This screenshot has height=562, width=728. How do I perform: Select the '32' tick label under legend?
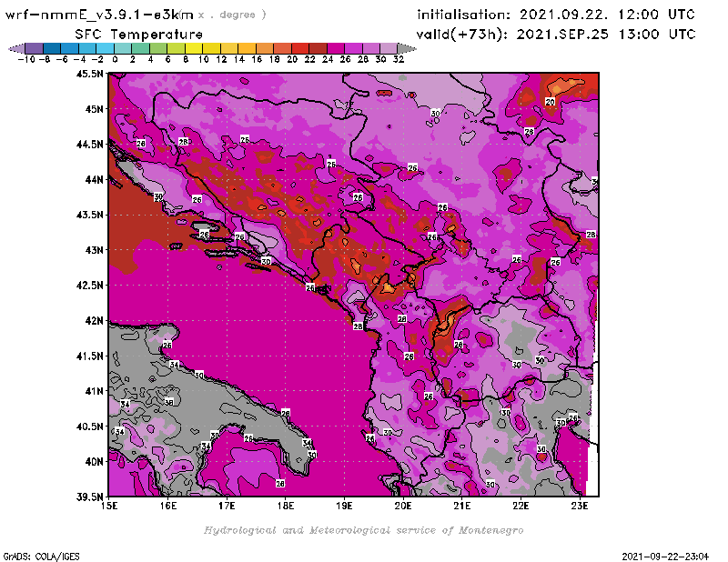399,60
